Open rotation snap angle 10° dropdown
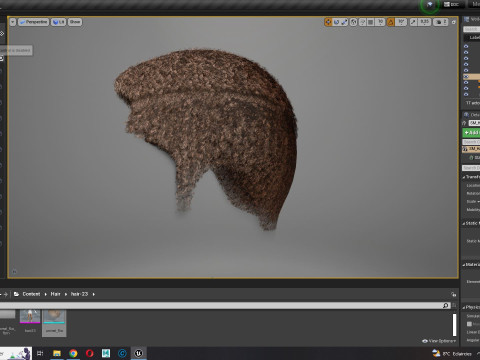The width and height of the screenshot is (480, 360). (x=401, y=22)
